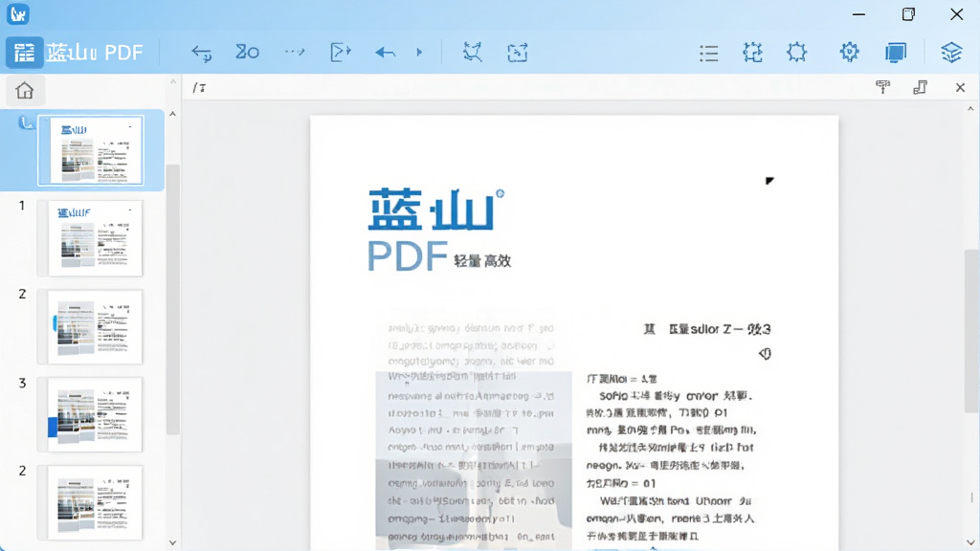Click the app logo in title bar
The width and height of the screenshot is (980, 551).
[18, 13]
